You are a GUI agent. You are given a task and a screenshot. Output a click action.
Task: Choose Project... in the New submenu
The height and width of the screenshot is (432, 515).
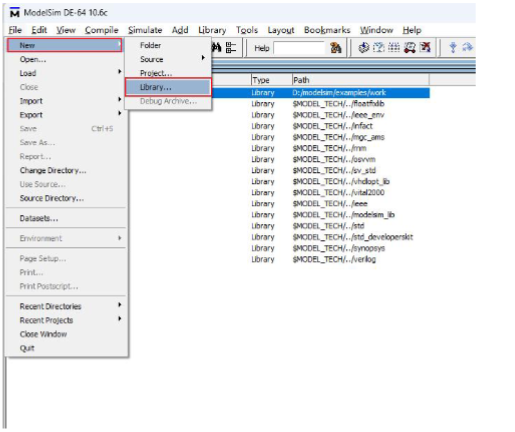[168, 73]
